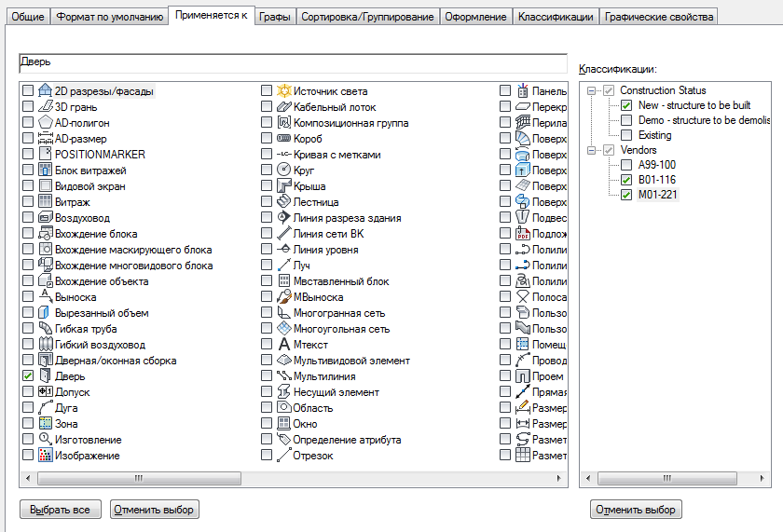Open the Оформление tab
This screenshot has height=532, width=783.
click(475, 17)
